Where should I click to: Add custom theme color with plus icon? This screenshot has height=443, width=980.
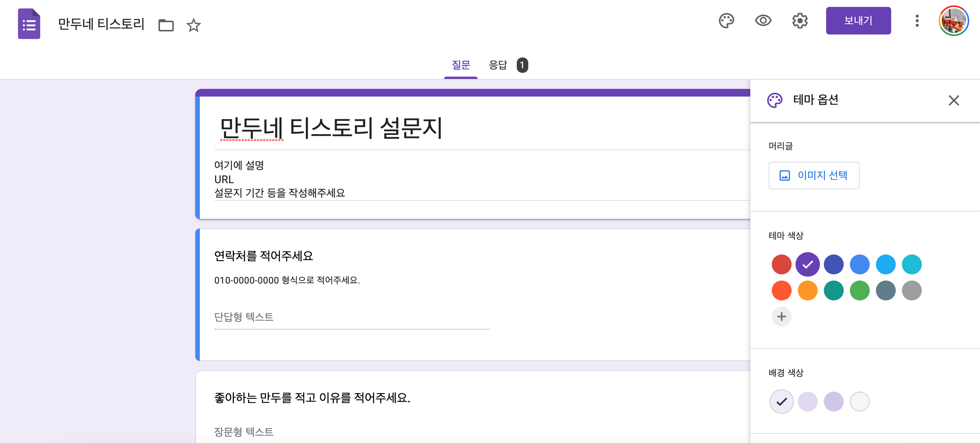click(781, 317)
